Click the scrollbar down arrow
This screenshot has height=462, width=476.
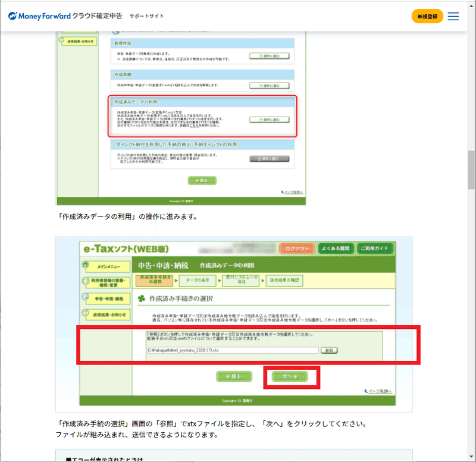point(471,457)
